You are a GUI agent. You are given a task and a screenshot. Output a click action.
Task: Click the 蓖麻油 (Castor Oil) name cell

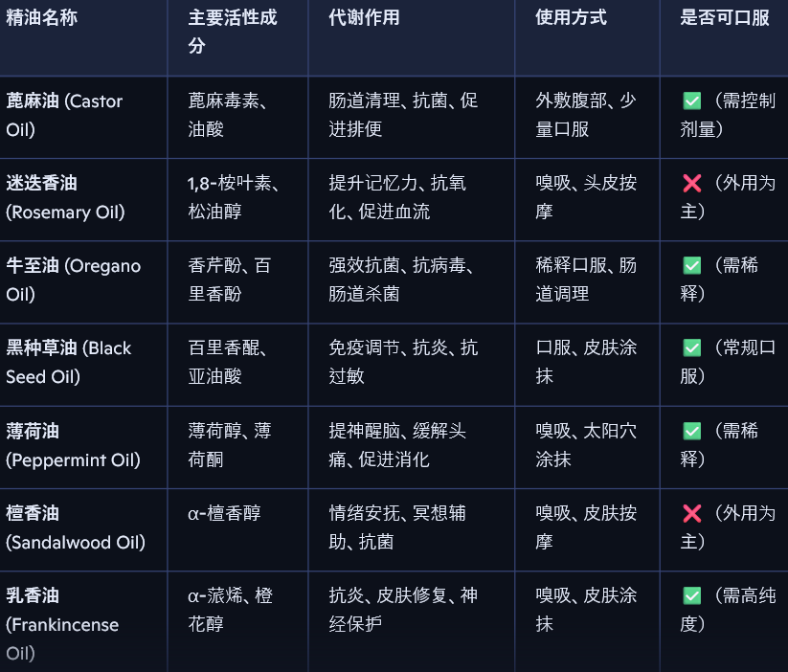(x=64, y=115)
